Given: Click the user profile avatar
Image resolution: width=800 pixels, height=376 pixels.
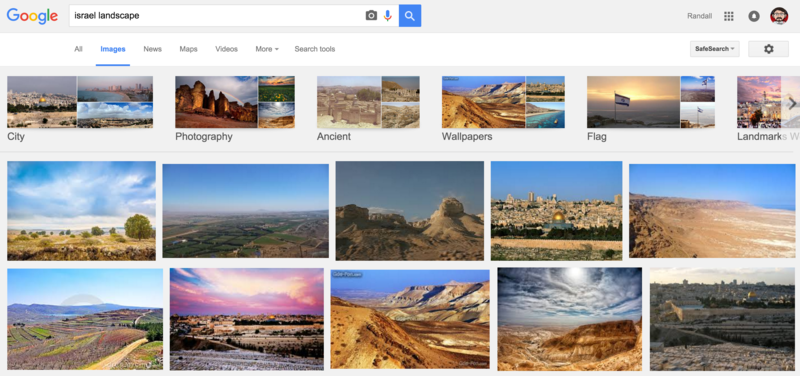Looking at the screenshot, I should pyautogui.click(x=779, y=16).
